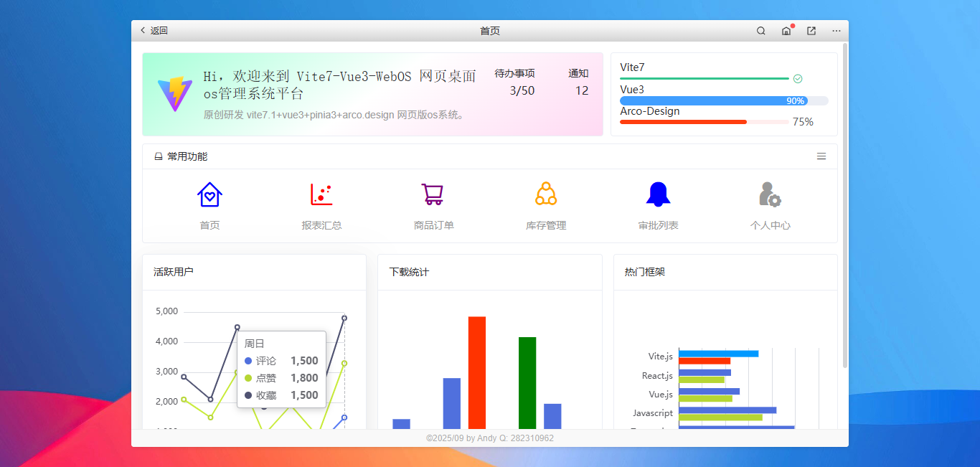This screenshot has height=467, width=980.
Task: Click the tall red bar in 下载统计
Action: click(x=477, y=373)
